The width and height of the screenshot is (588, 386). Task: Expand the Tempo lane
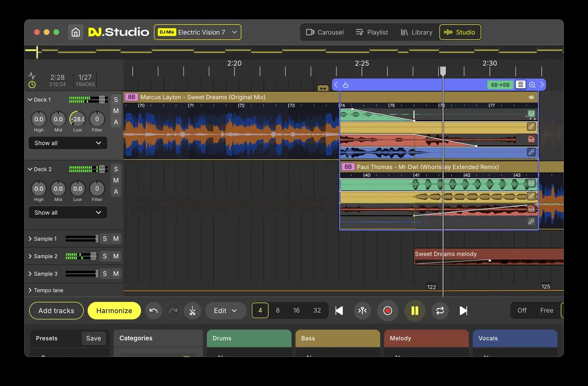click(30, 290)
